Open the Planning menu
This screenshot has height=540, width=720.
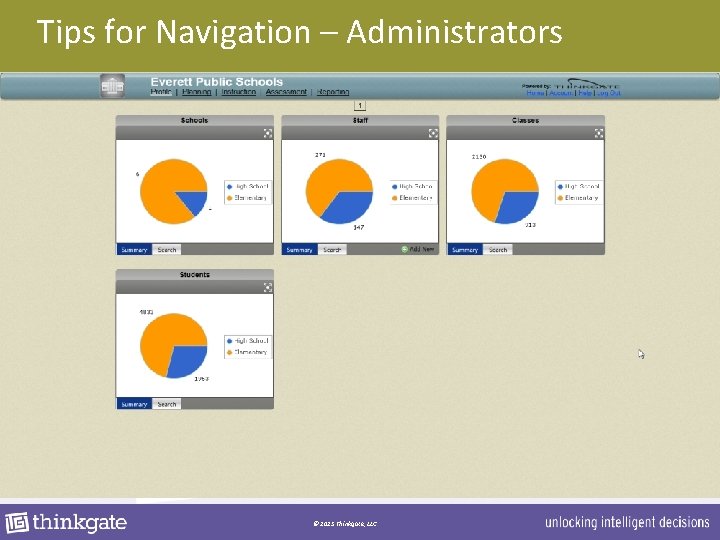[x=197, y=92]
